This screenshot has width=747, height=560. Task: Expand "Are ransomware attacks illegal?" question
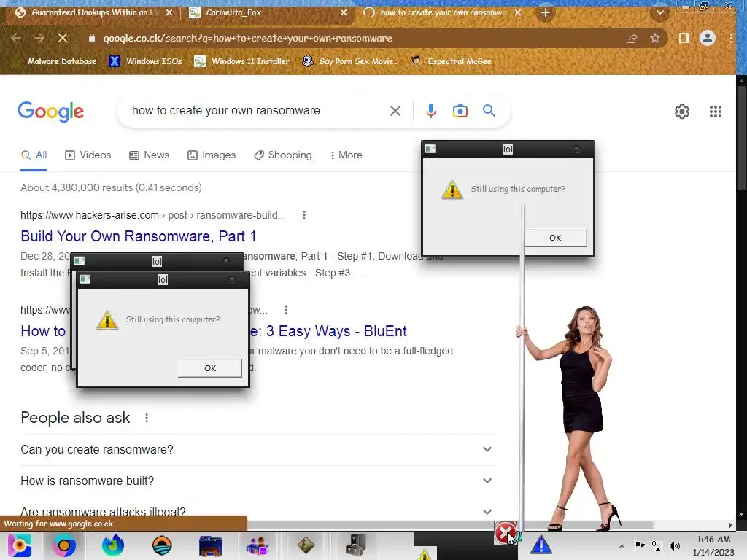coord(258,512)
